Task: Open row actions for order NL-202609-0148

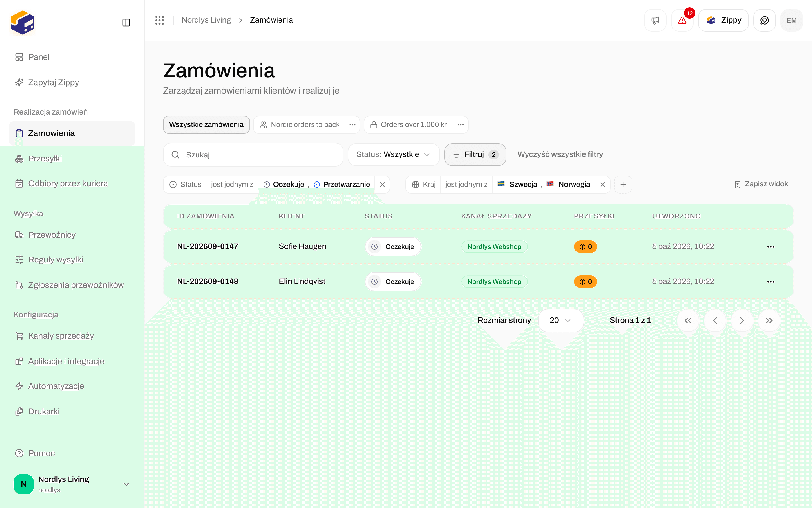Action: click(x=771, y=282)
